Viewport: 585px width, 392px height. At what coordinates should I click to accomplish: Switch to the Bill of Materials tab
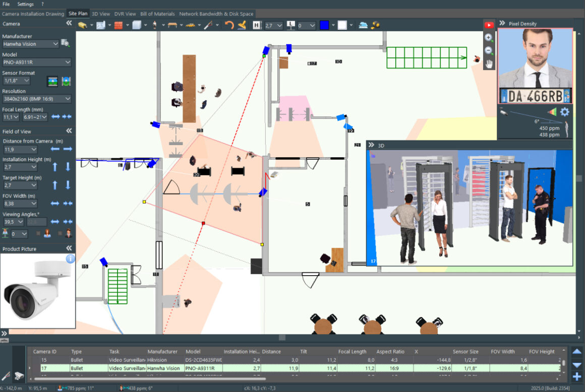[157, 14]
